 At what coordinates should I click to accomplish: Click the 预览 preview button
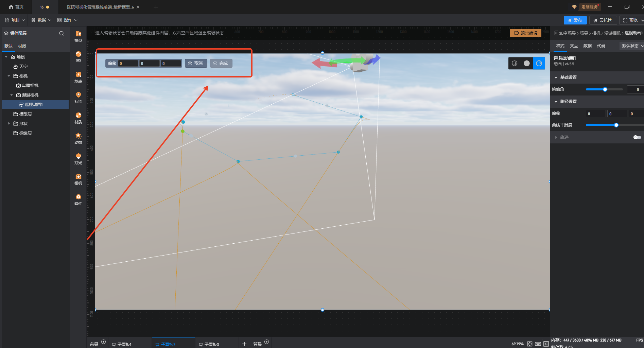(631, 20)
